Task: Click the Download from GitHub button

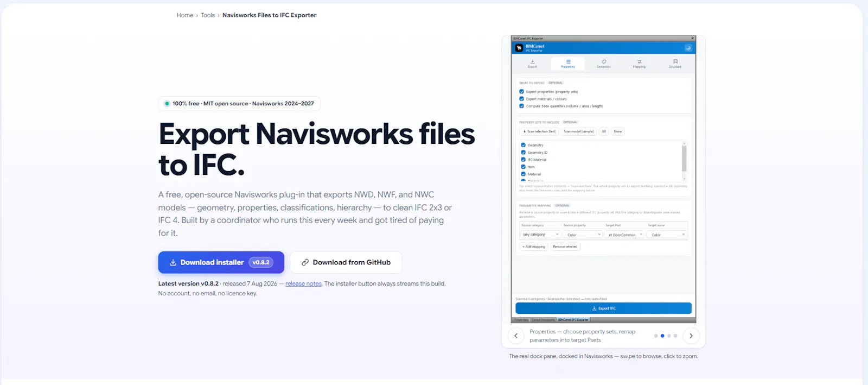Action: point(346,262)
